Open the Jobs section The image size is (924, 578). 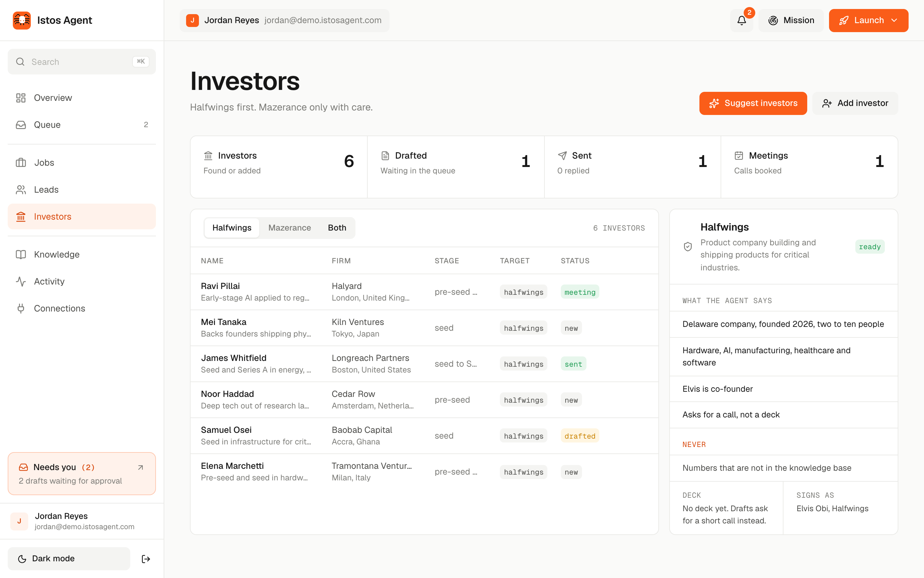point(82,162)
